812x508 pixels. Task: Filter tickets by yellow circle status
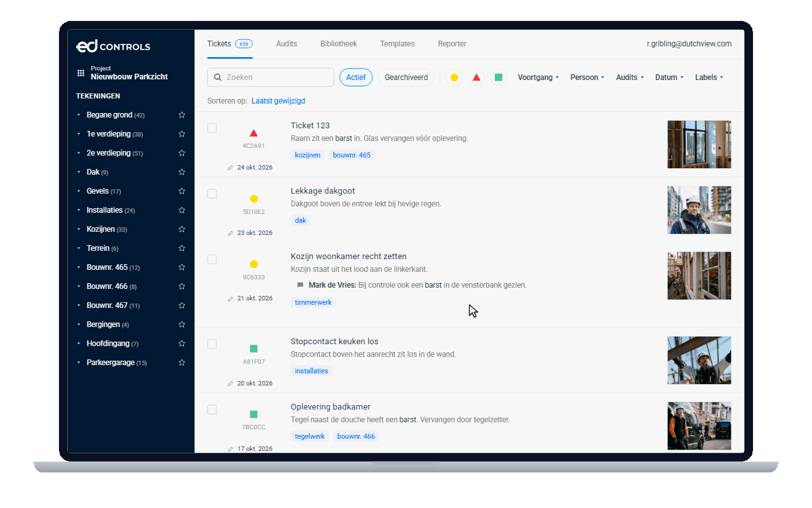pyautogui.click(x=454, y=77)
